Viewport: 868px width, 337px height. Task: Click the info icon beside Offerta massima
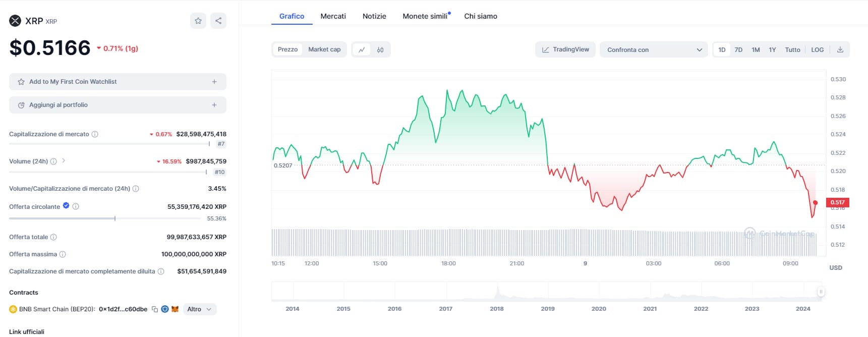click(63, 254)
